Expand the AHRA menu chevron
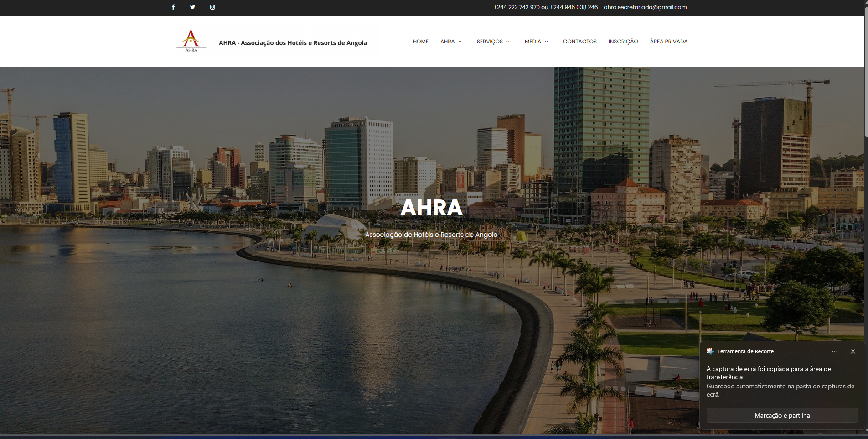Image resolution: width=868 pixels, height=439 pixels. tap(460, 42)
